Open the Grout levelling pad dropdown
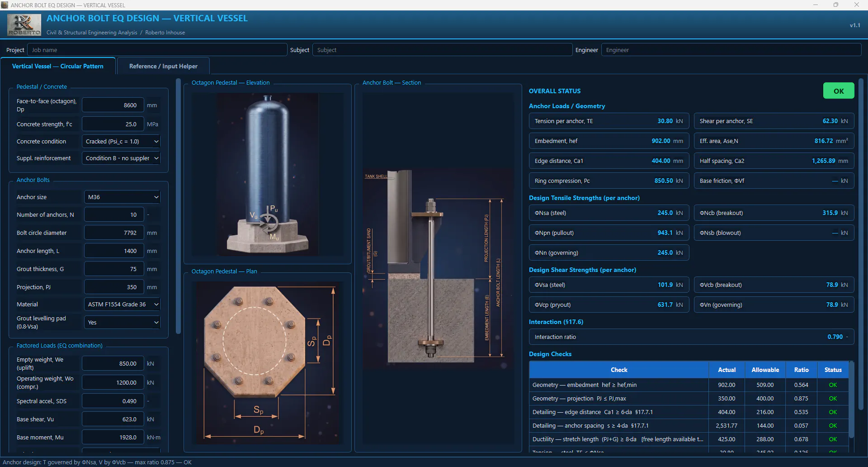The image size is (868, 467). pyautogui.click(x=122, y=322)
